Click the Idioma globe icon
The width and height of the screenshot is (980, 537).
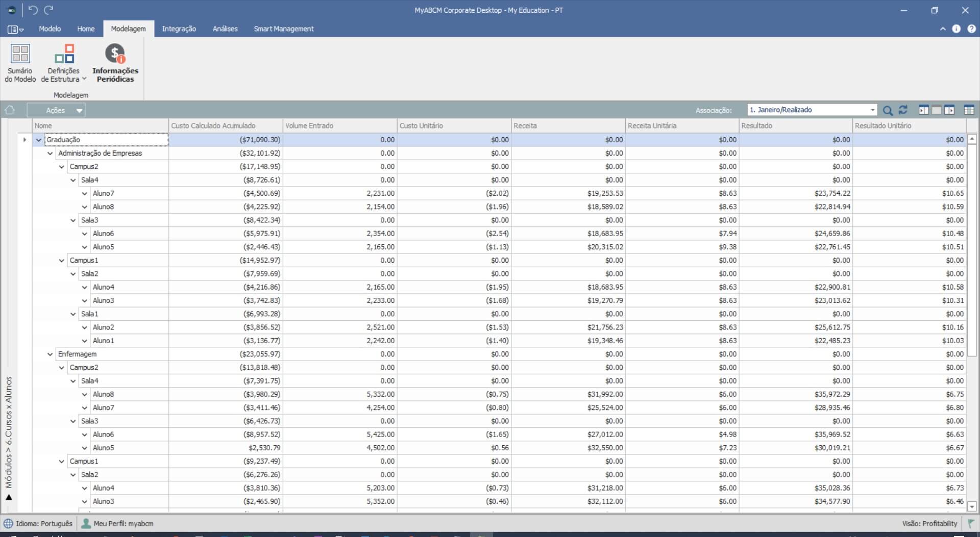pyautogui.click(x=9, y=524)
